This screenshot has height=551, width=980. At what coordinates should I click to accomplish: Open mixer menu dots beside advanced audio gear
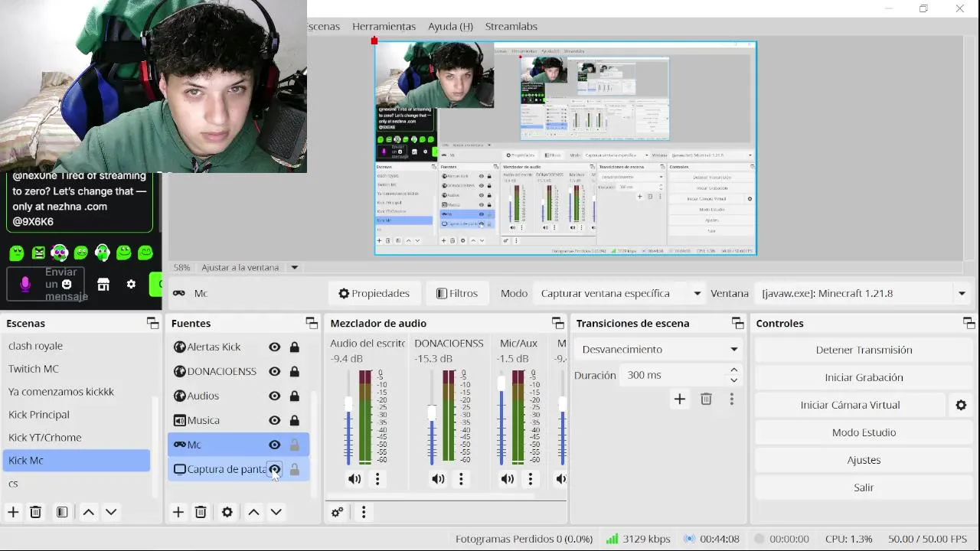364,512
